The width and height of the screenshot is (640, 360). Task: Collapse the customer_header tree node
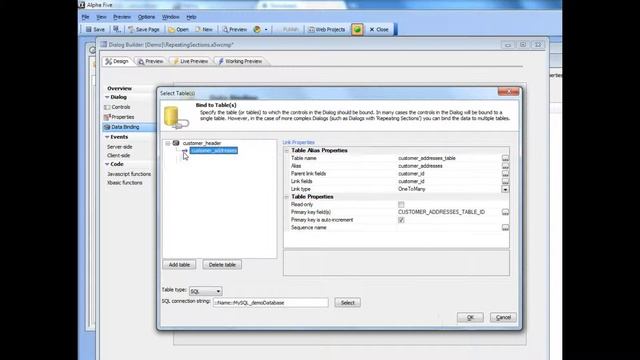[x=168, y=143]
